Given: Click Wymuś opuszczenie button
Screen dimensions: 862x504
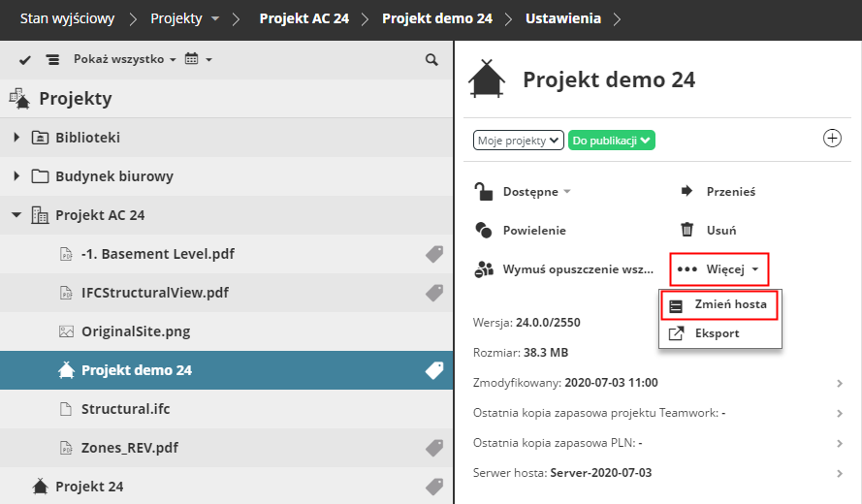Looking at the screenshot, I should 560,269.
